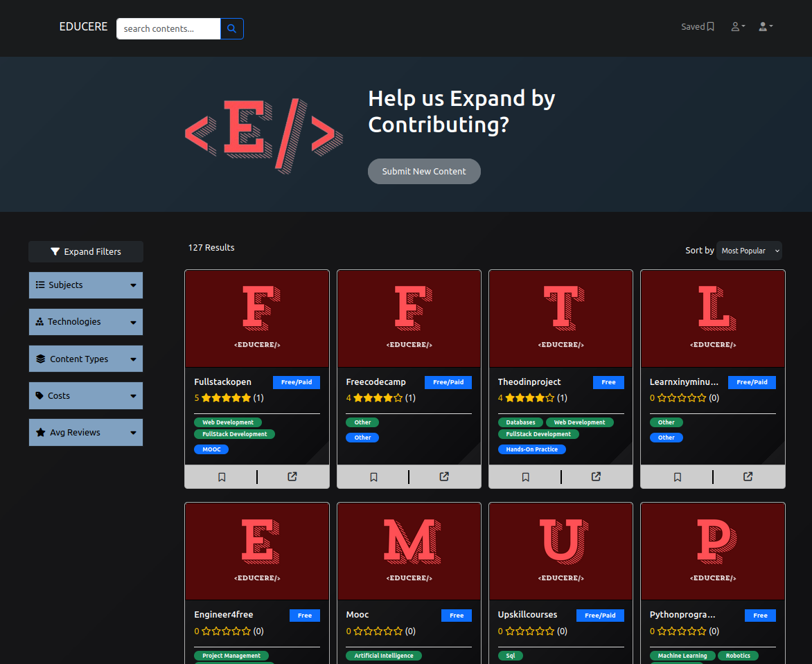Open Freecodecamp external link icon

pyautogui.click(x=444, y=476)
